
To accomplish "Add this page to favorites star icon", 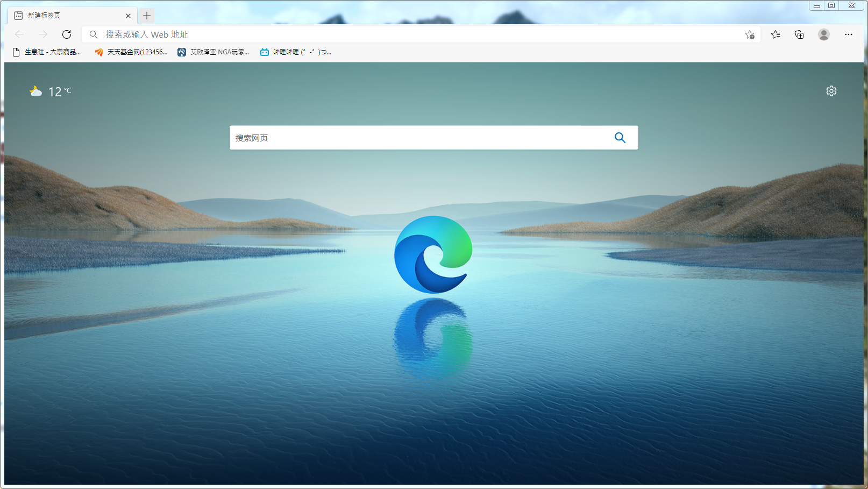I will click(750, 35).
